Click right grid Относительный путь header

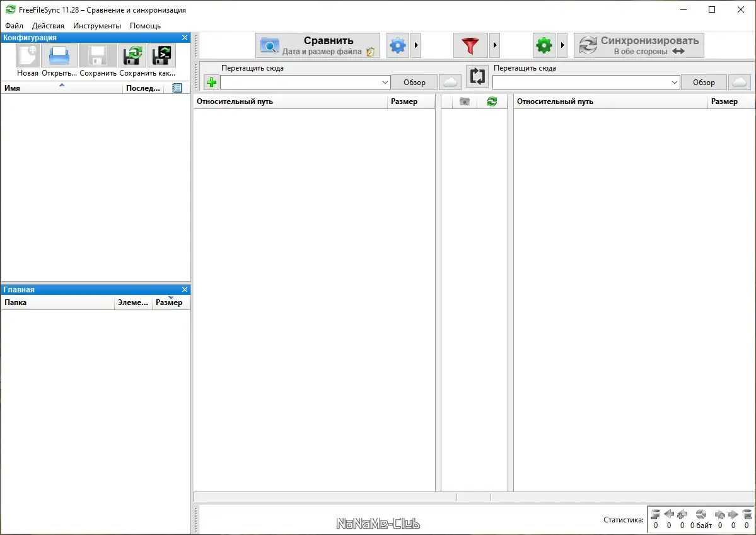(x=610, y=101)
